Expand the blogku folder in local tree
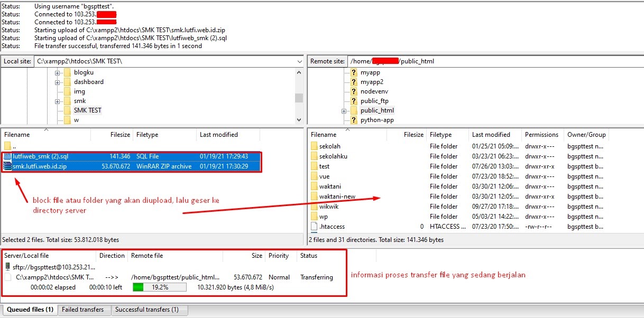The image size is (644, 318). click(x=57, y=72)
